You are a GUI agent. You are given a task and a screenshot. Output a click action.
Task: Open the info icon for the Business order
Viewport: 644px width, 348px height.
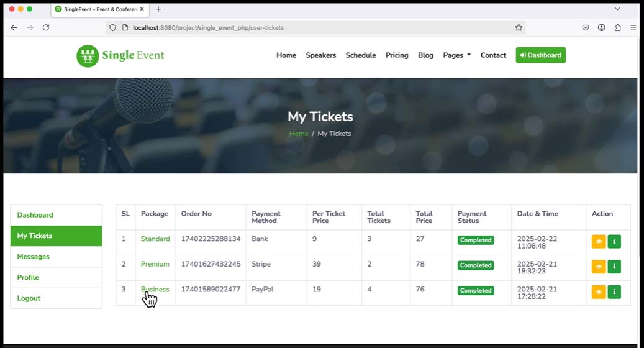click(614, 291)
